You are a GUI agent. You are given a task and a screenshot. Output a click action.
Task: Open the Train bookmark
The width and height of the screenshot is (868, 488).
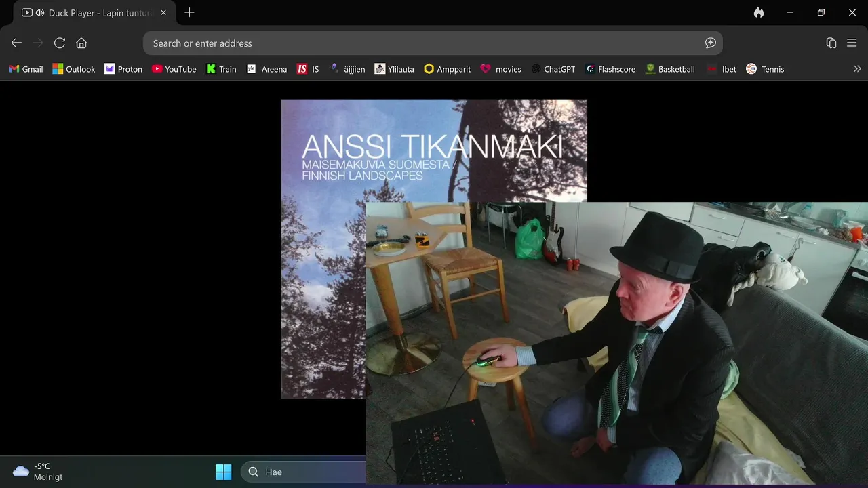tap(221, 69)
